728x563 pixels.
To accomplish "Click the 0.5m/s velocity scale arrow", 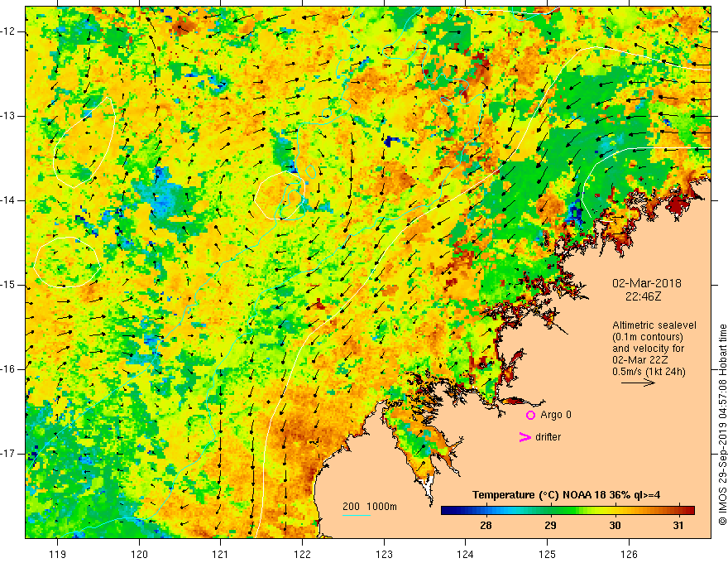I will (638, 383).
